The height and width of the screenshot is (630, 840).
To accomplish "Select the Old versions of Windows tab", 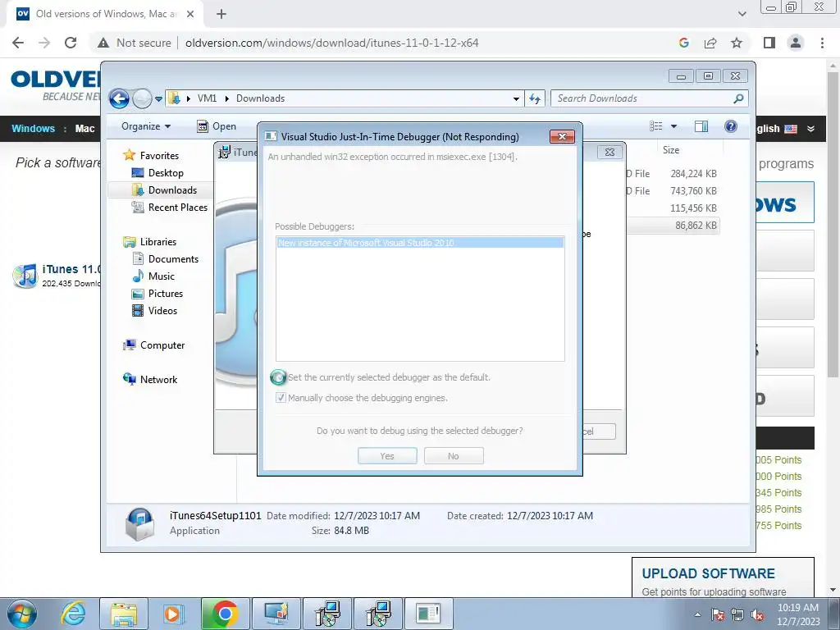I will [104, 14].
